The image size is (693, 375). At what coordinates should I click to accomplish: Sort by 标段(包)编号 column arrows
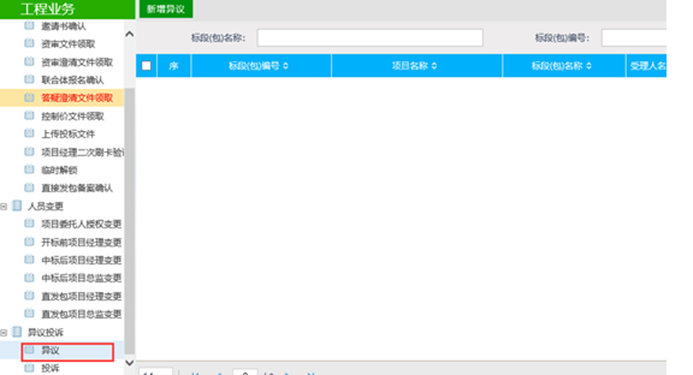(286, 66)
